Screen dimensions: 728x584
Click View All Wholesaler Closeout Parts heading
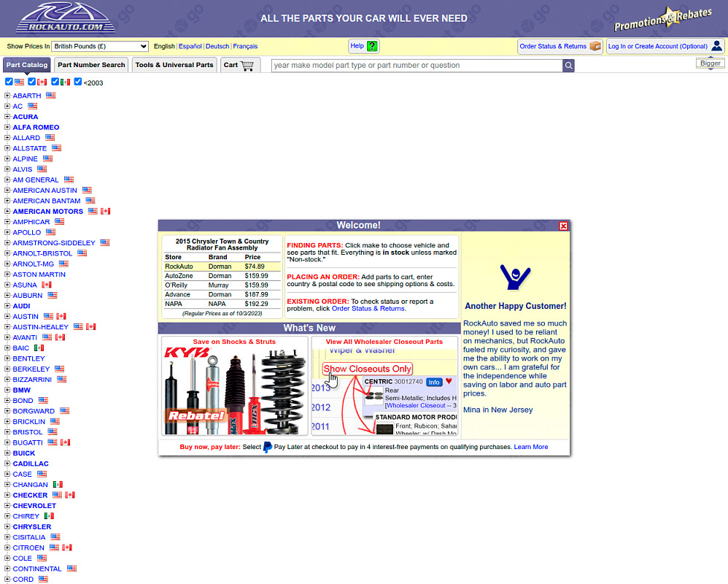pos(384,342)
